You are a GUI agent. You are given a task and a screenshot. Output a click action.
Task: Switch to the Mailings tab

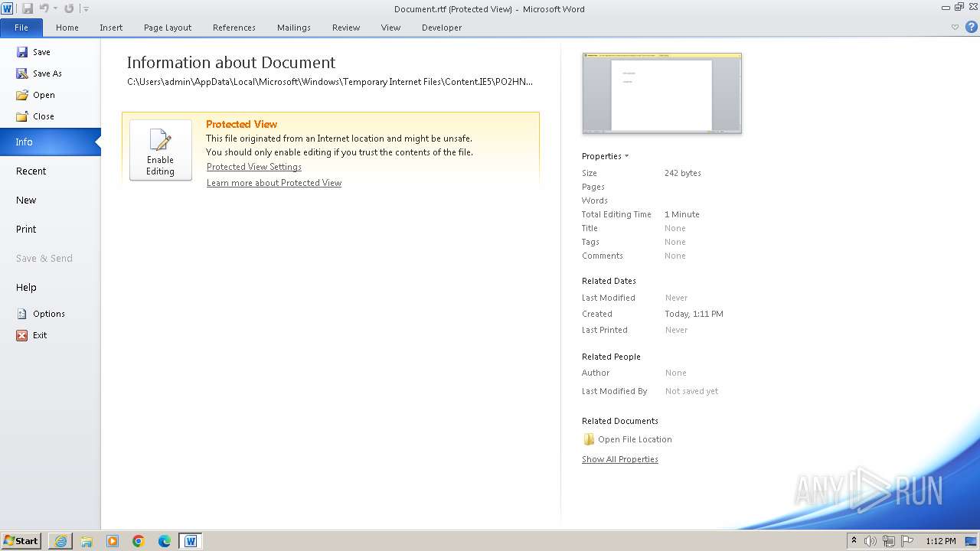[x=294, y=28]
